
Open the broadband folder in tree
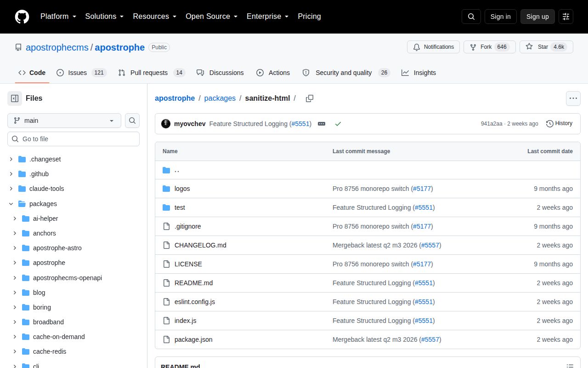click(48, 322)
